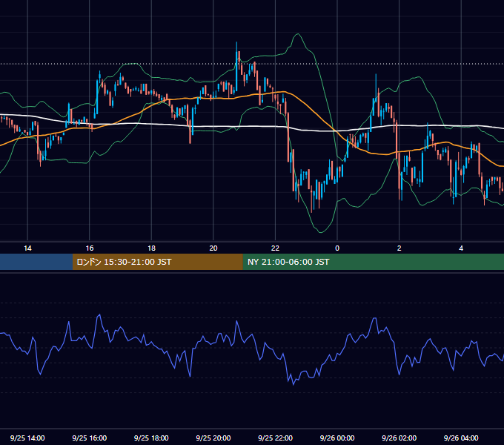Click the hour label 14 on the price chart axis
This screenshot has height=445, width=504.
click(27, 248)
